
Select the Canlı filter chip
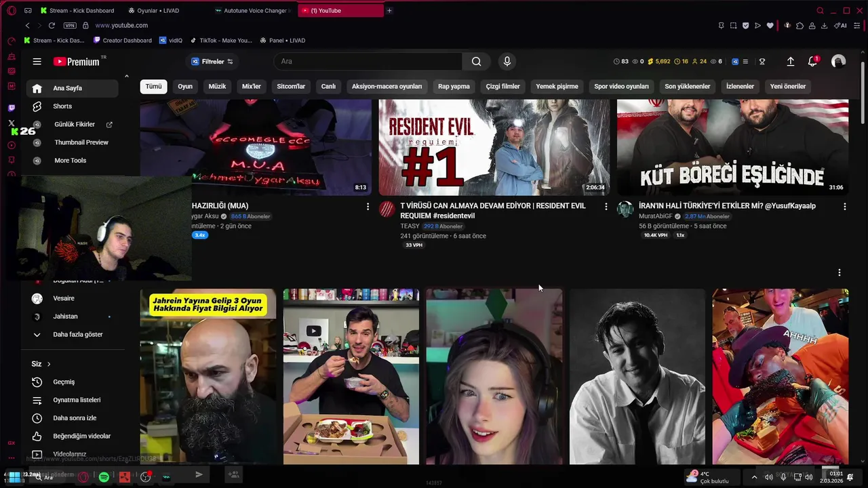point(328,87)
